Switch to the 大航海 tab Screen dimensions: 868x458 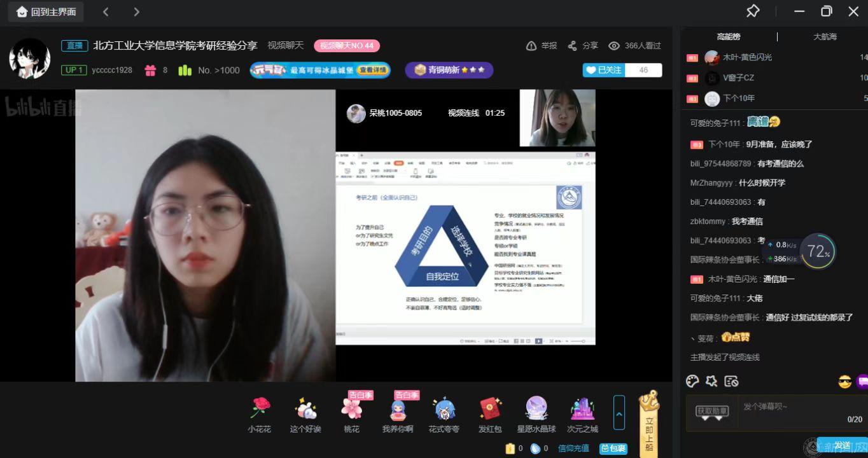(x=825, y=37)
